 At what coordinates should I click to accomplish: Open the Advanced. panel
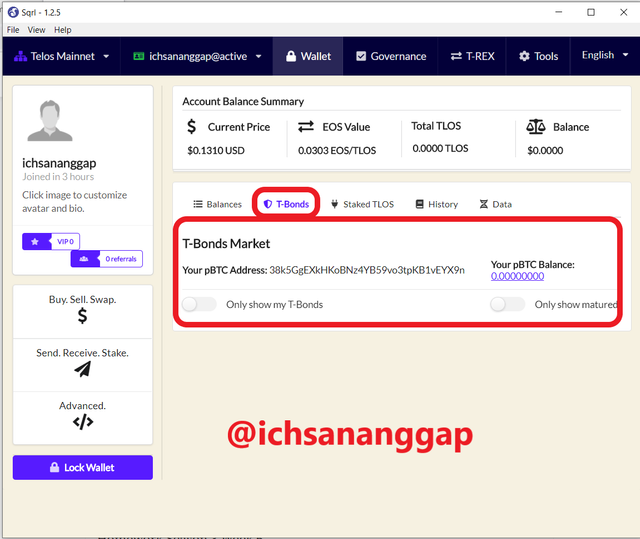pos(83,418)
